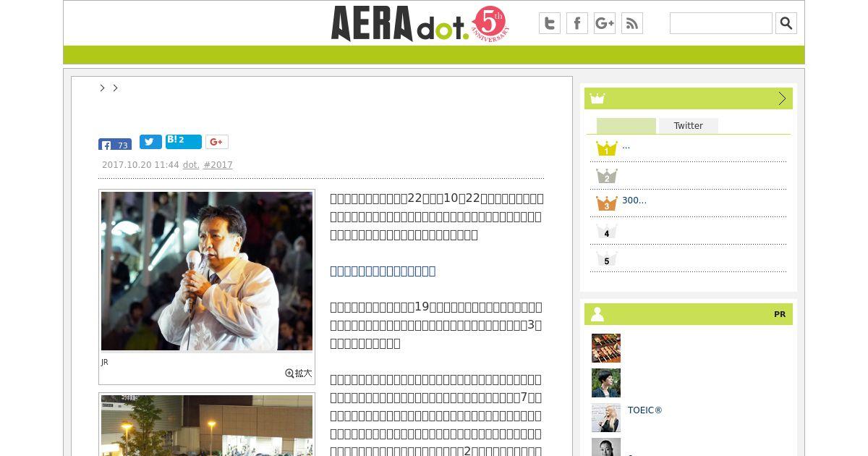Click person icon in PR panel header
Screen dimensions: 868x456
597,314
